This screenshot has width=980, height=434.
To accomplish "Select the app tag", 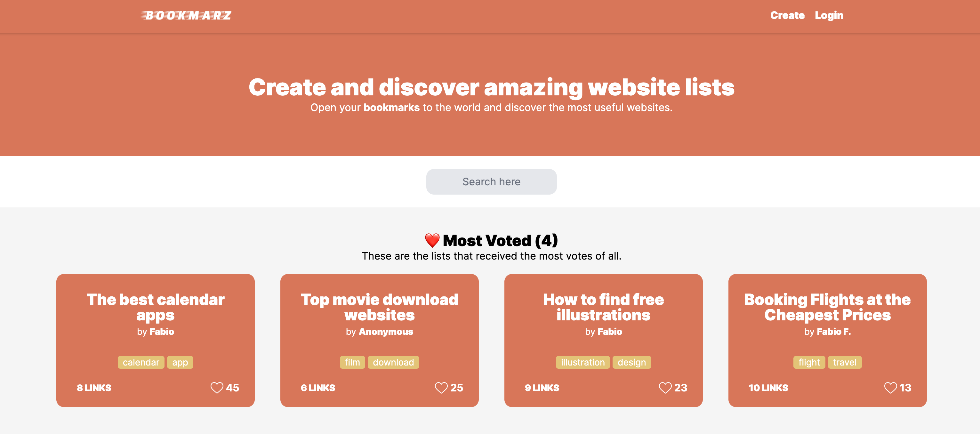I will point(180,362).
